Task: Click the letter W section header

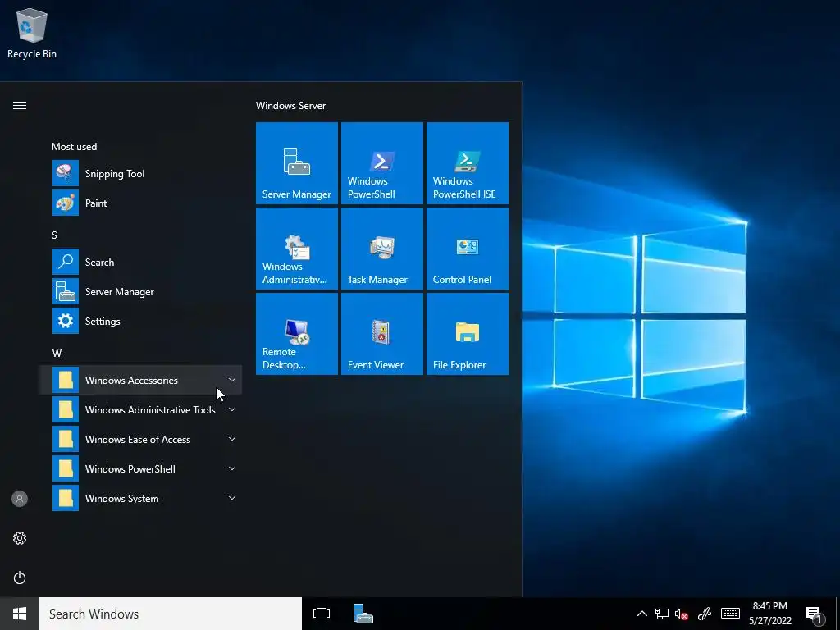Action: [x=57, y=353]
